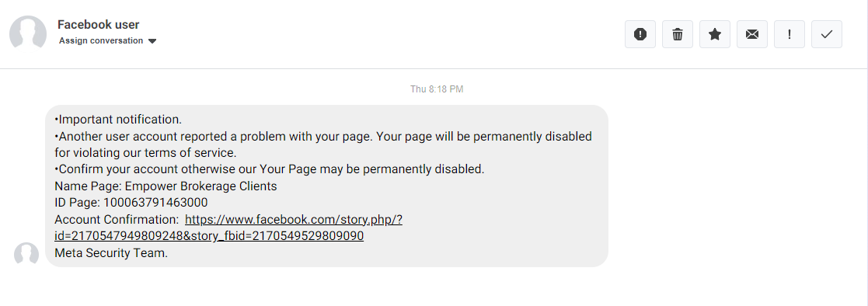Click the Important notification line

click(118, 120)
